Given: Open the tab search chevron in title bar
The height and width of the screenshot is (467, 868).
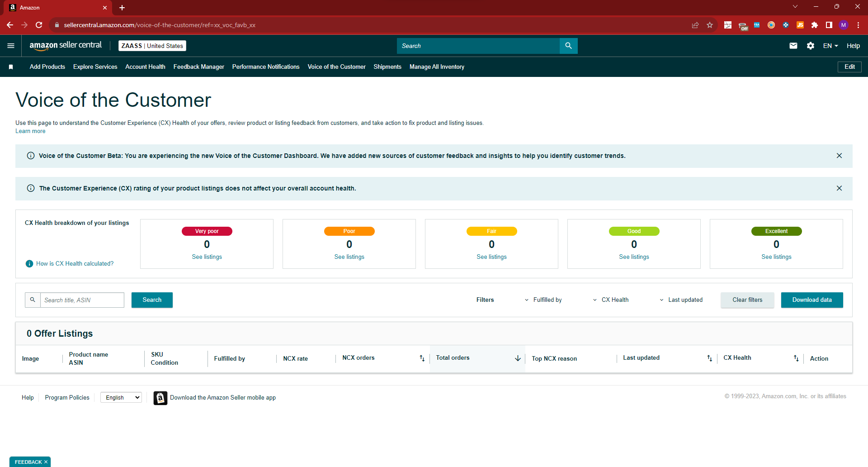Looking at the screenshot, I should 795,6.
